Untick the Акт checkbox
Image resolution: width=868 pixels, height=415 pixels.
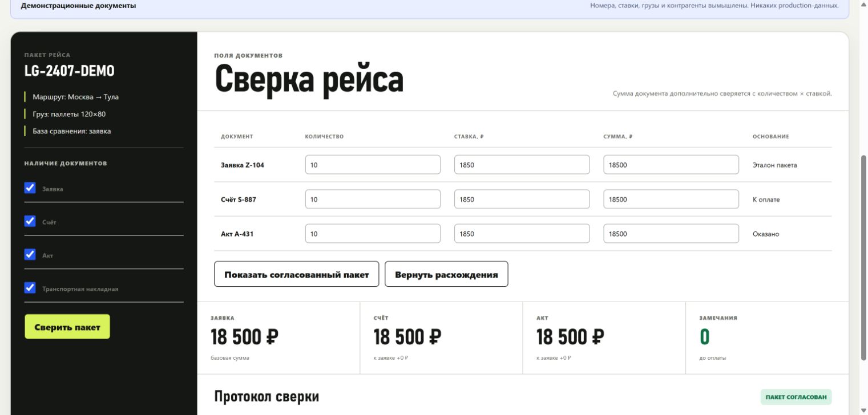30,255
